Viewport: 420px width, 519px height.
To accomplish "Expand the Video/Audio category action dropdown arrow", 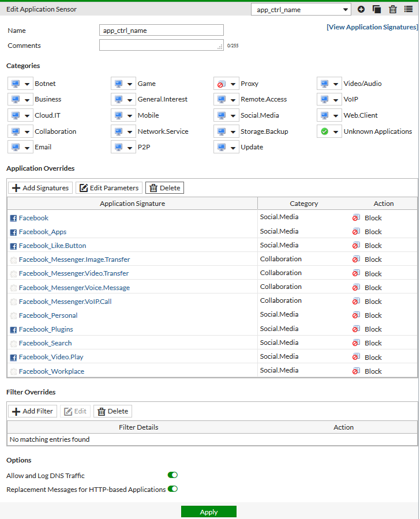I will [x=336, y=84].
